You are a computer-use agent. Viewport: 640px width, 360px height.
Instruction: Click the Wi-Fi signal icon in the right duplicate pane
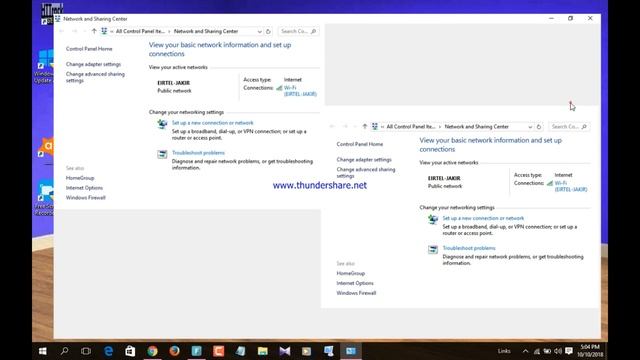pos(550,183)
